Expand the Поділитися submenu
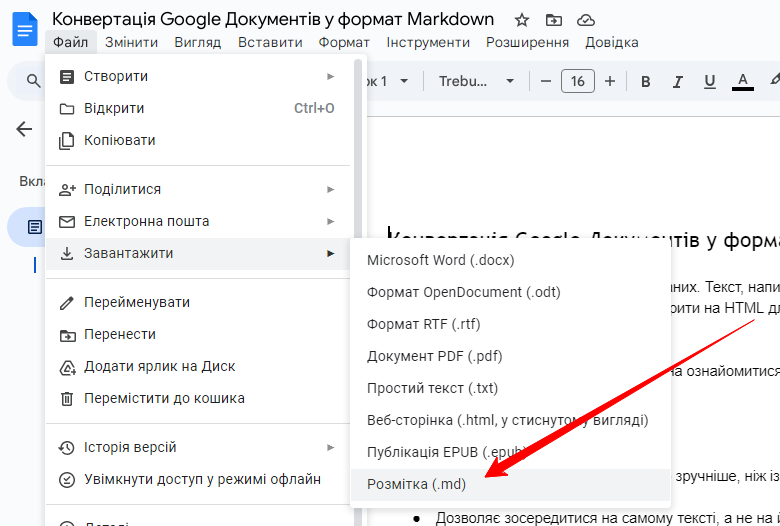 pos(198,190)
